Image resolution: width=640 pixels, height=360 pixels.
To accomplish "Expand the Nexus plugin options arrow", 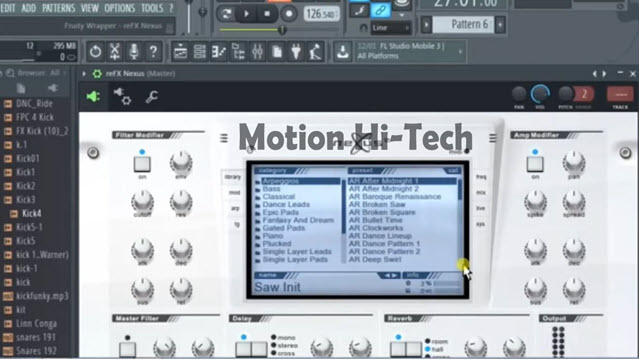I will pyautogui.click(x=84, y=74).
